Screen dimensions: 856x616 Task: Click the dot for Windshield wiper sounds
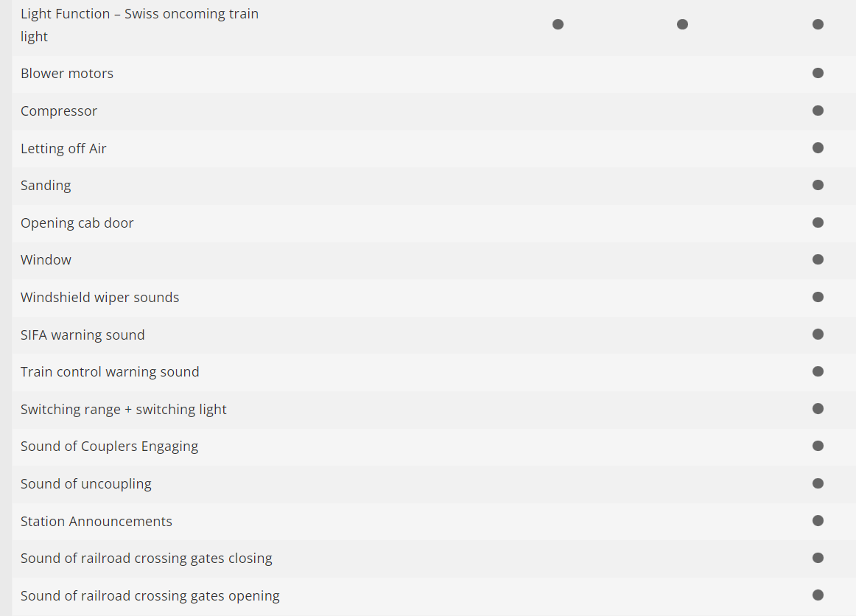click(818, 297)
